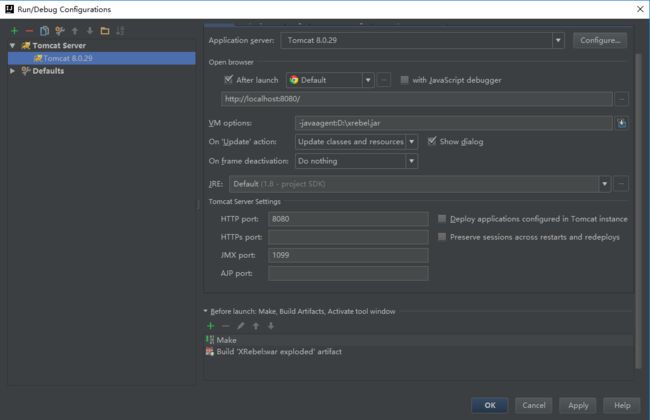Click the Cancel button

[534, 405]
